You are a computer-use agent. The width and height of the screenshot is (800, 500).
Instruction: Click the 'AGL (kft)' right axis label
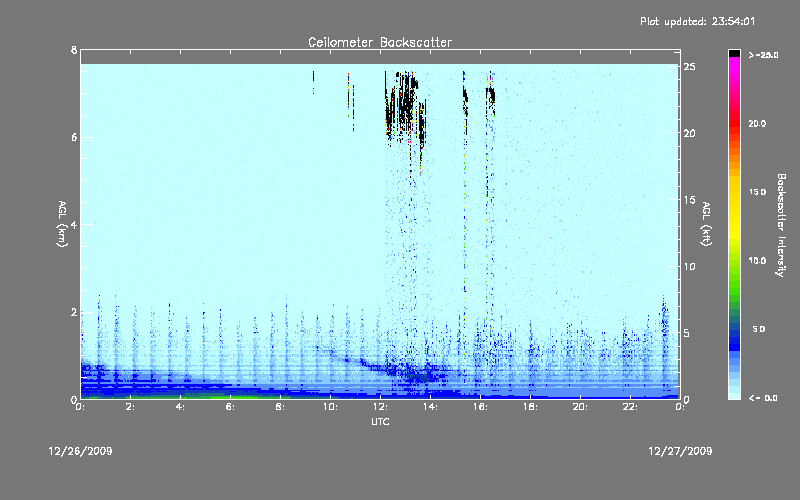click(x=706, y=224)
